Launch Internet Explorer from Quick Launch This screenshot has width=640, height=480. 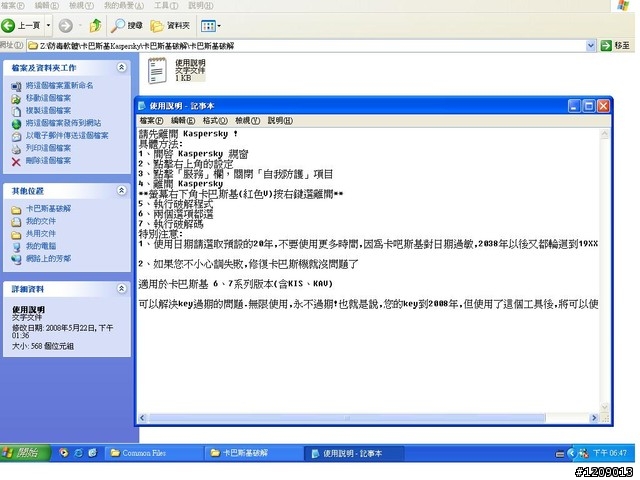[78, 453]
